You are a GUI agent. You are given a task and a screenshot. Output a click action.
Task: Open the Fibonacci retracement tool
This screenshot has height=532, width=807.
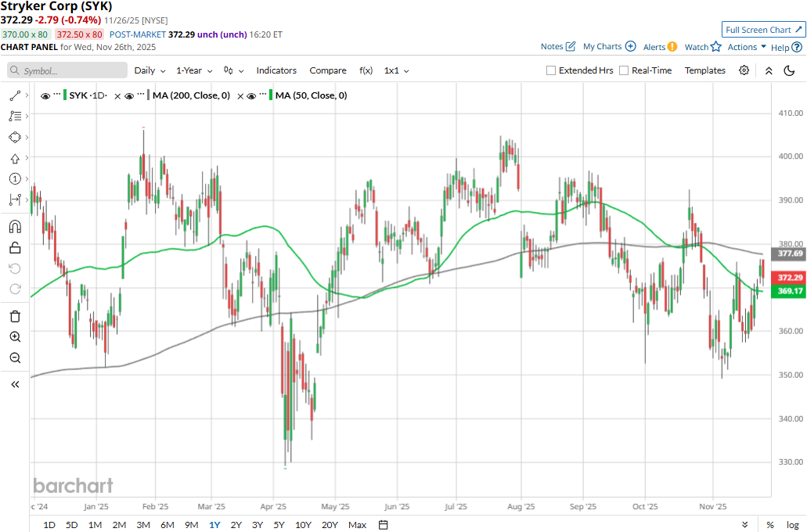pyautogui.click(x=15, y=117)
